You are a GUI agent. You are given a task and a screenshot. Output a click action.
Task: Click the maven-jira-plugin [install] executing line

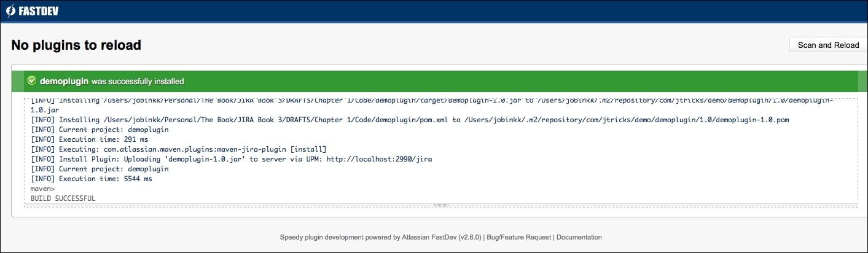tap(178, 149)
